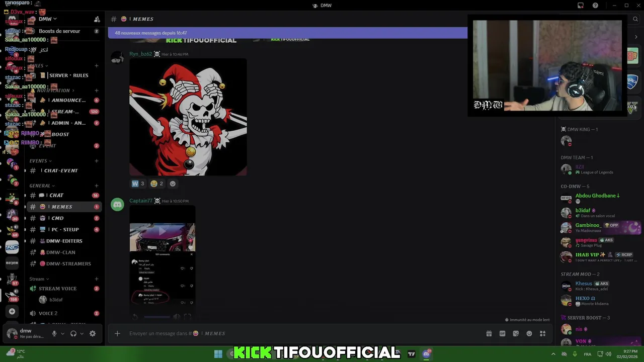The width and height of the screenshot is (644, 362).
Task: Open Discord help icon in title bar
Action: coord(595,6)
